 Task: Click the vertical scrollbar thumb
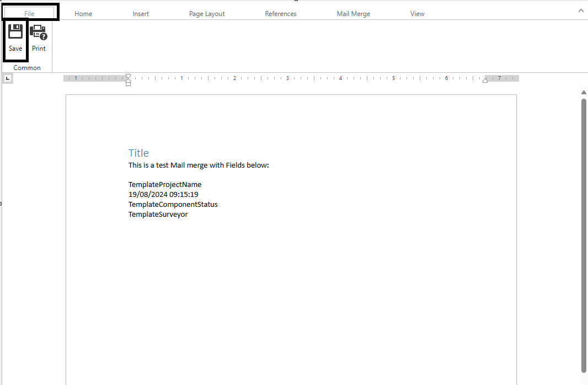coord(584,232)
